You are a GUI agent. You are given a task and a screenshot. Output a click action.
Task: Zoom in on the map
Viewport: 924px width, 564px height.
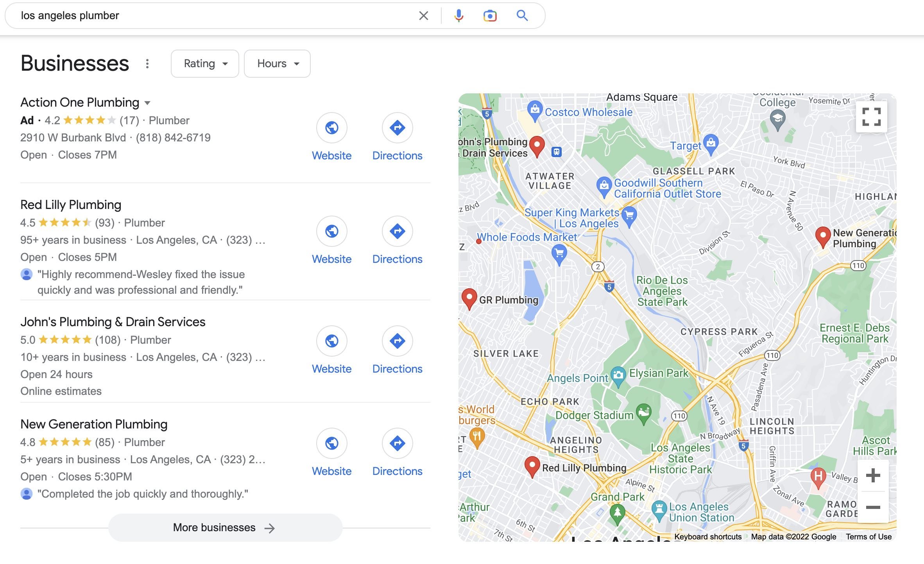873,475
